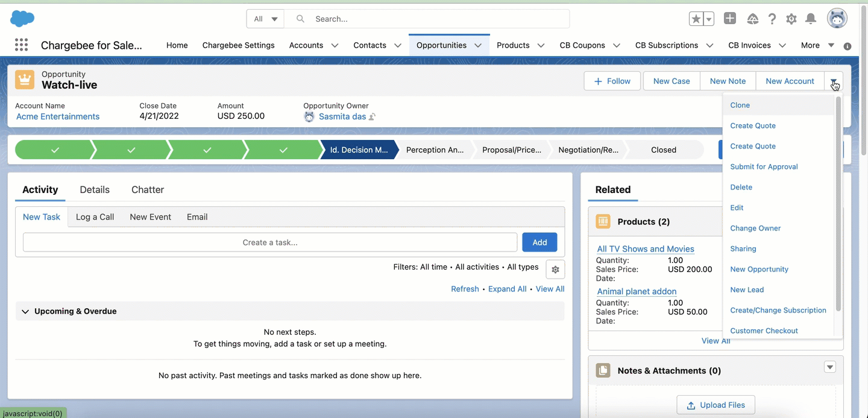868x418 pixels.
Task: Open the Setup gear icon
Action: (x=791, y=19)
